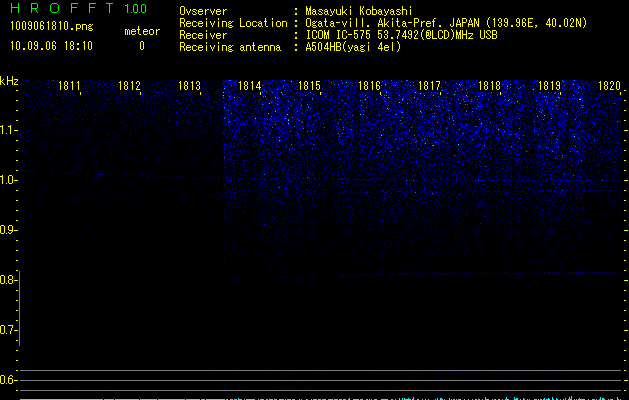The image size is (629, 400).
Task: Click the Receiver label
Action: 203,35
